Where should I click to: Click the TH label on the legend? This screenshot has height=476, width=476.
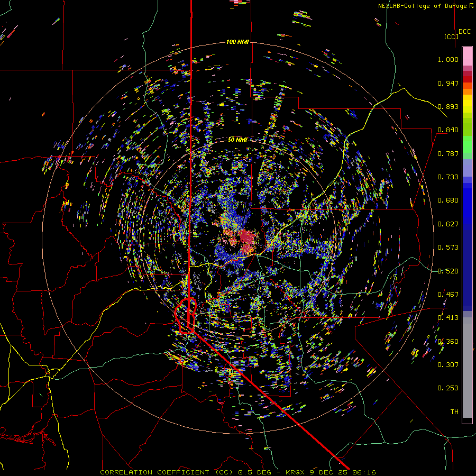pos(454,411)
